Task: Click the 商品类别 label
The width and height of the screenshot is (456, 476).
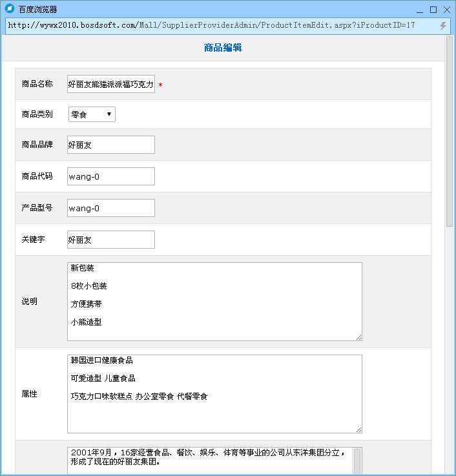Action: coord(37,114)
